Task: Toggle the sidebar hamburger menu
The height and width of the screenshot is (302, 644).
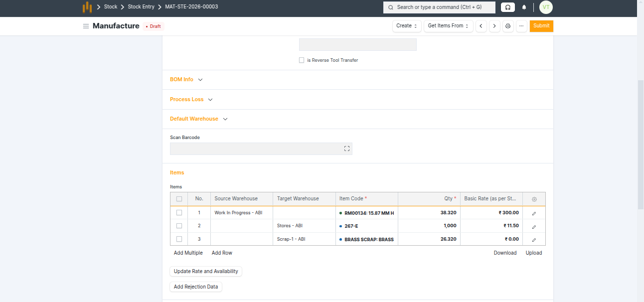Action: (86, 26)
